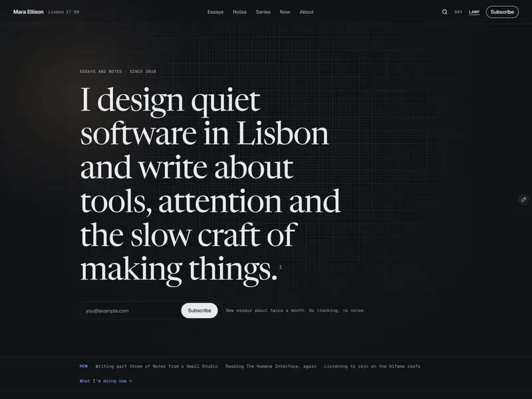Viewport: 532px width, 399px height.
Task: Go to the Notes section
Action: (239, 12)
